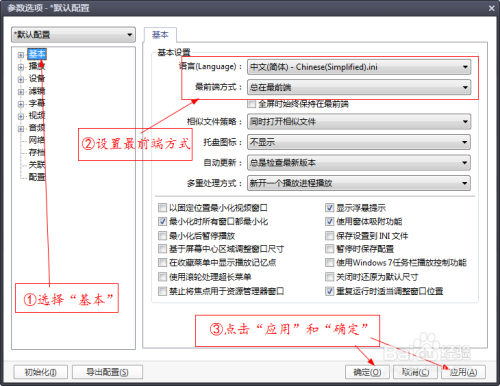This screenshot has height=386, width=500.
Task: Select 网络 in the settings tree
Action: [x=37, y=140]
